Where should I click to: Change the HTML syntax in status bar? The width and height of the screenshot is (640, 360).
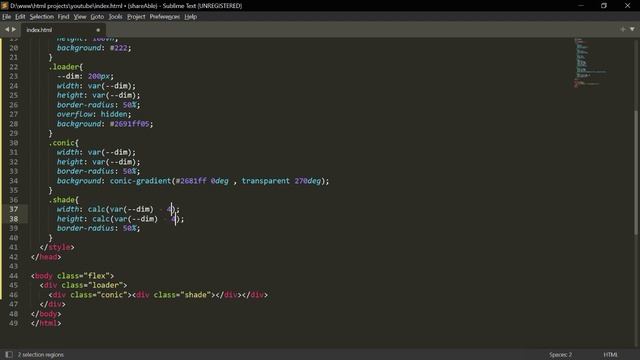click(x=611, y=355)
